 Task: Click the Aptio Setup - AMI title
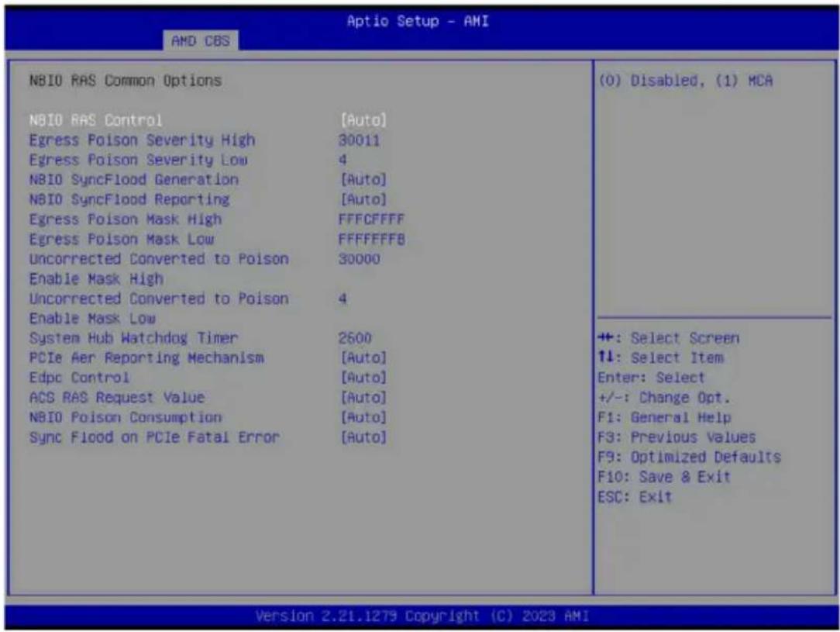coord(418,22)
